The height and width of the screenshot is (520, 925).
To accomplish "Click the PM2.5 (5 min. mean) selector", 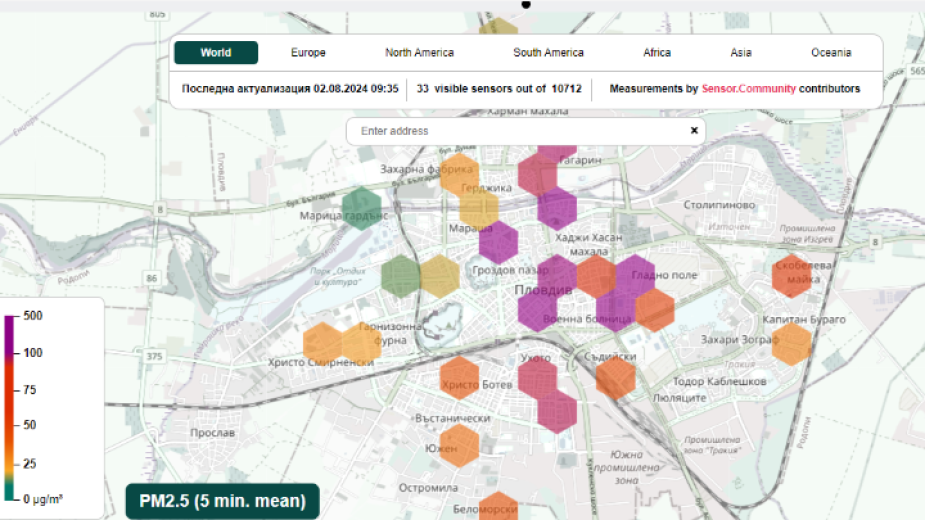I will pos(222,501).
